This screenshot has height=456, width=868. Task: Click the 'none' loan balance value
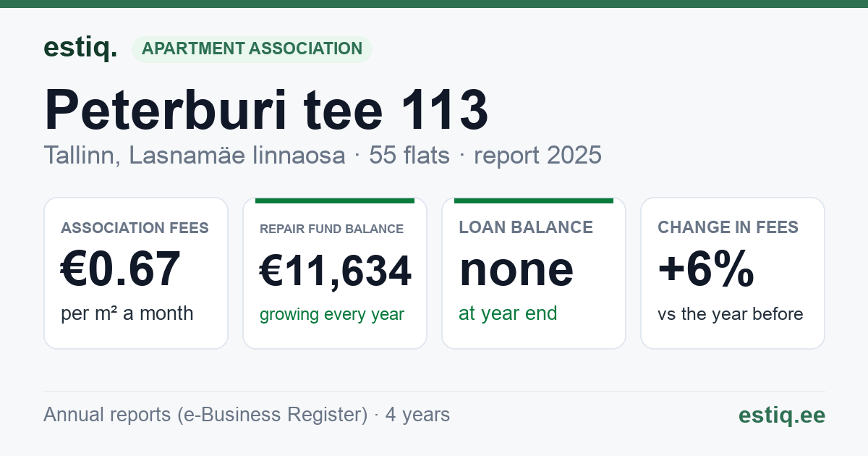516,269
